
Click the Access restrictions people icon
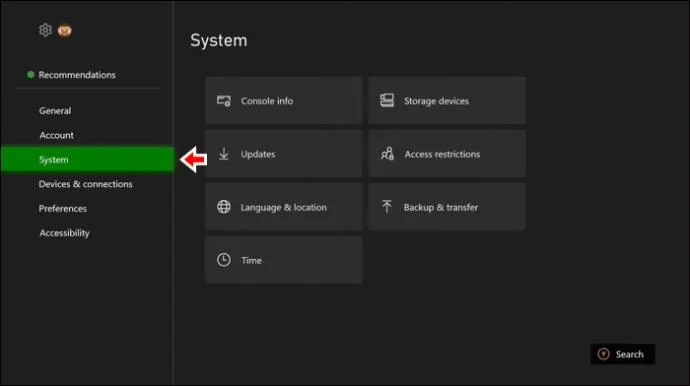387,154
